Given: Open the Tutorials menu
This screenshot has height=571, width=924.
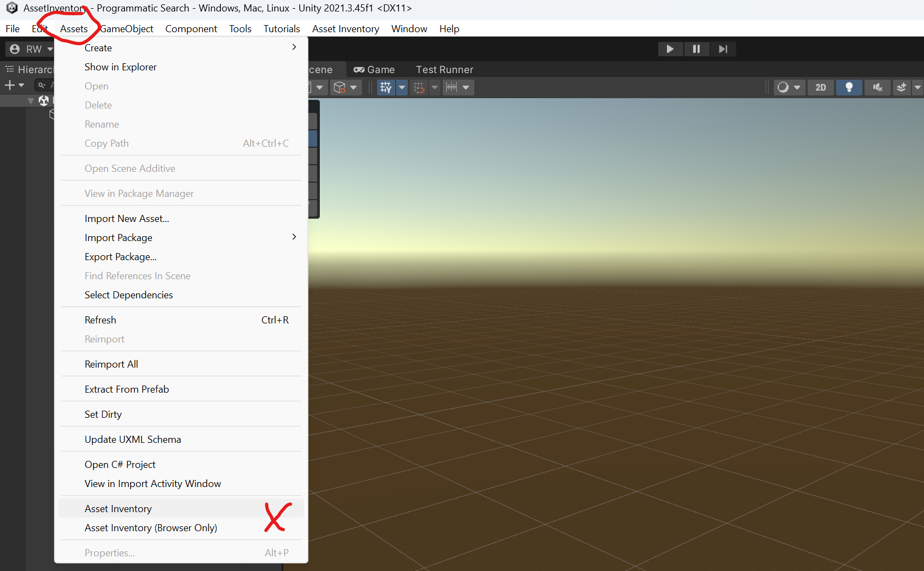Looking at the screenshot, I should click(282, 29).
